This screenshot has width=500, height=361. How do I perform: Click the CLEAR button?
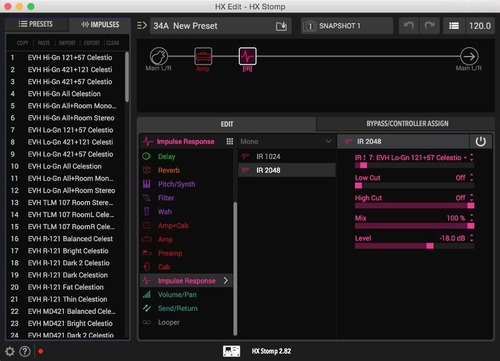[113, 43]
